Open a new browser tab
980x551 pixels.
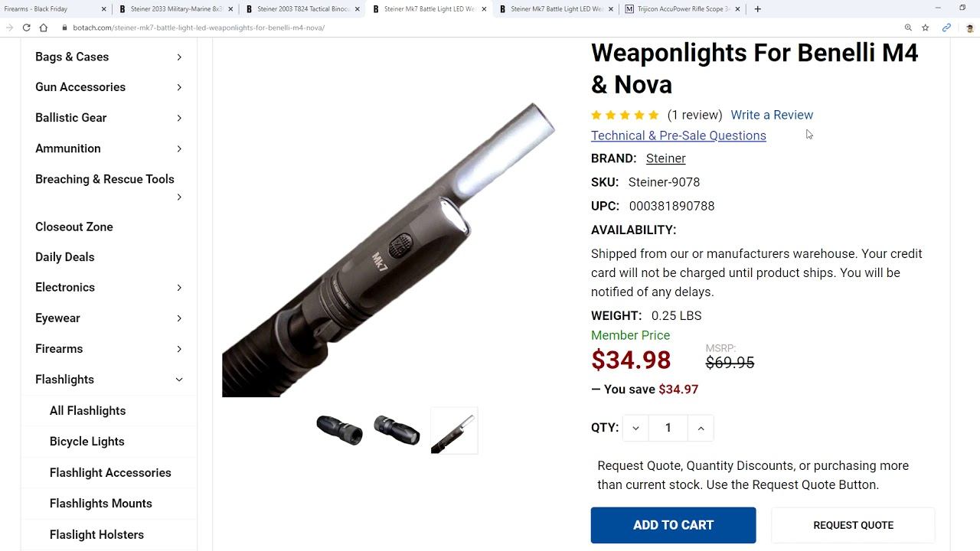coord(758,9)
